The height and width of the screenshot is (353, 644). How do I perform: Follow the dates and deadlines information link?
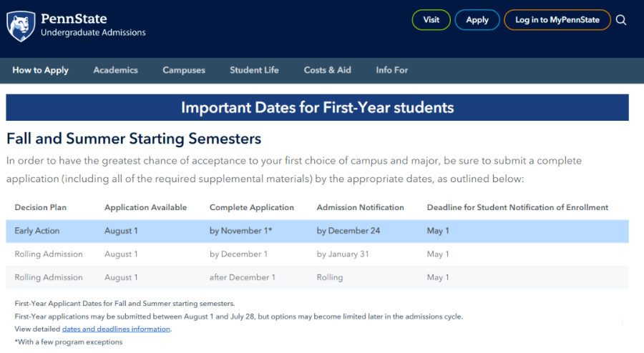pyautogui.click(x=116, y=329)
